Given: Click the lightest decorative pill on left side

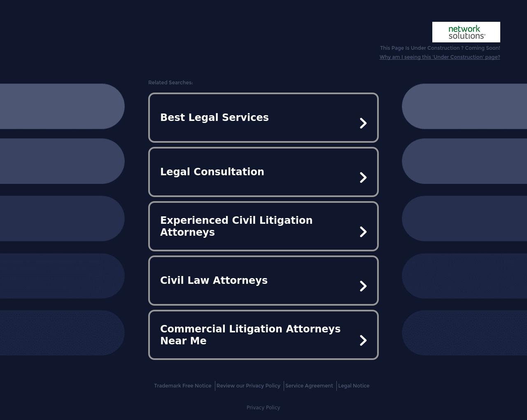Looking at the screenshot, I should (x=62, y=106).
